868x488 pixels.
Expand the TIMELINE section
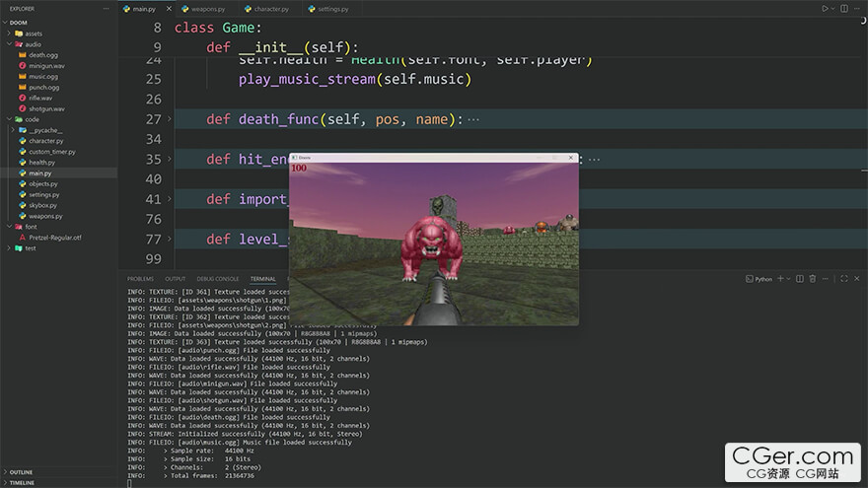pos(22,483)
